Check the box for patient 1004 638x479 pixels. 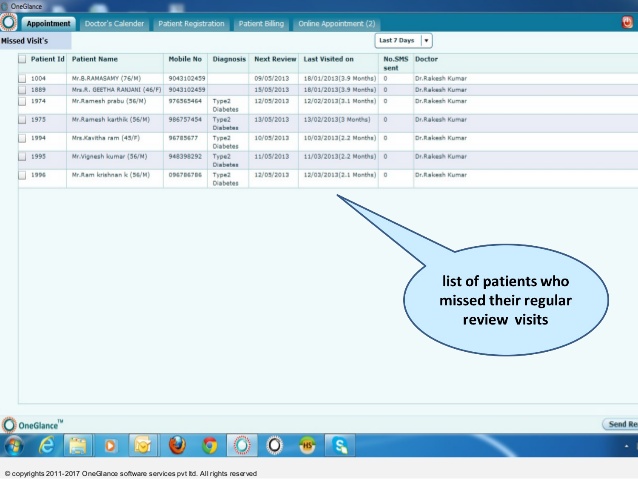pos(23,77)
